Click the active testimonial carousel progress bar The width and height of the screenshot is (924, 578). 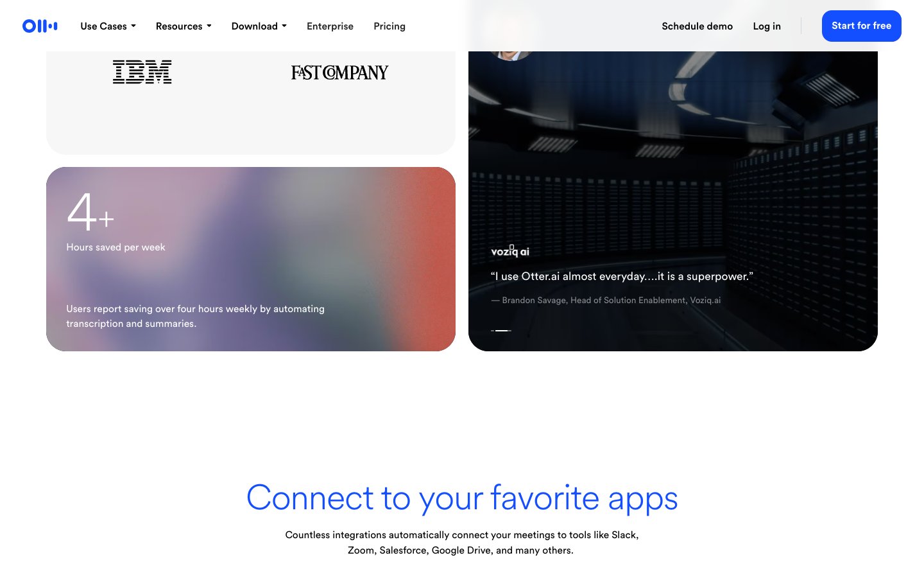tap(502, 330)
